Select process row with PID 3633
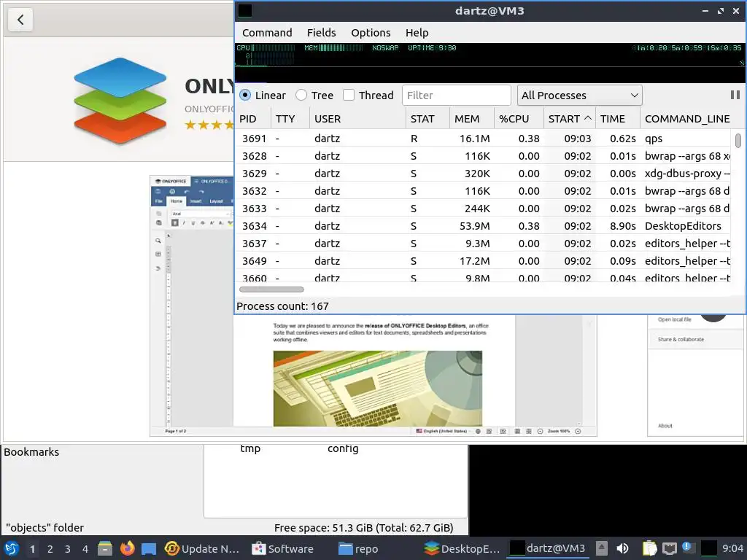747x560 pixels. click(483, 209)
